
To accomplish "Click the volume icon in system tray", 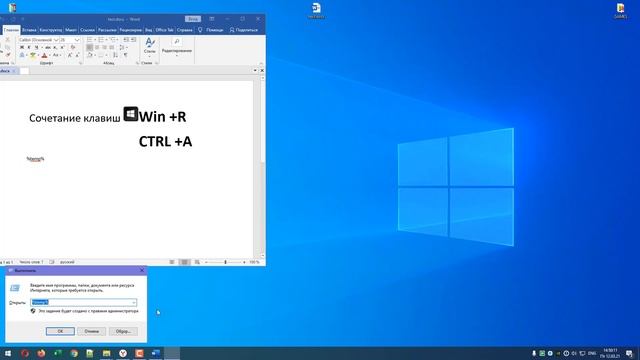I will (x=574, y=353).
